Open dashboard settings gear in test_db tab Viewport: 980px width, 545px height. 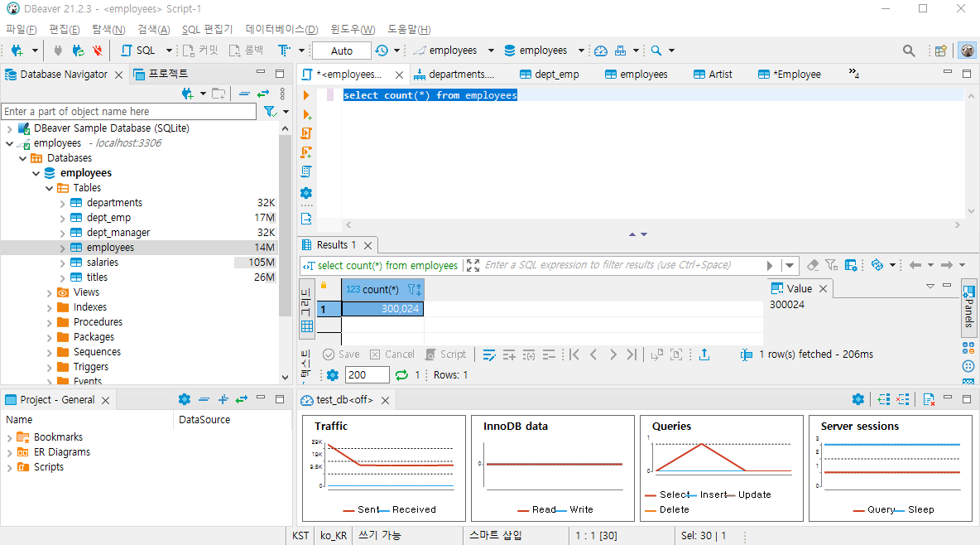(858, 399)
